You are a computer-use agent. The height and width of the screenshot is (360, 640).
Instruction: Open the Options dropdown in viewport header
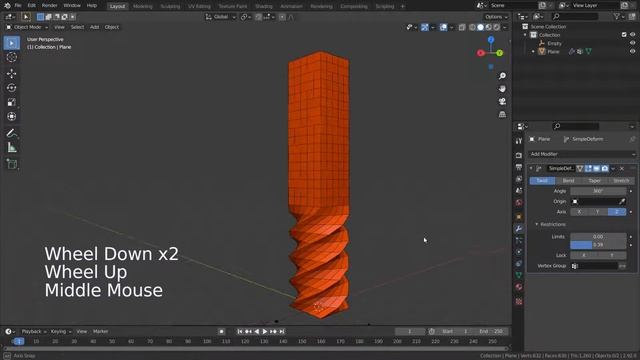[496, 17]
